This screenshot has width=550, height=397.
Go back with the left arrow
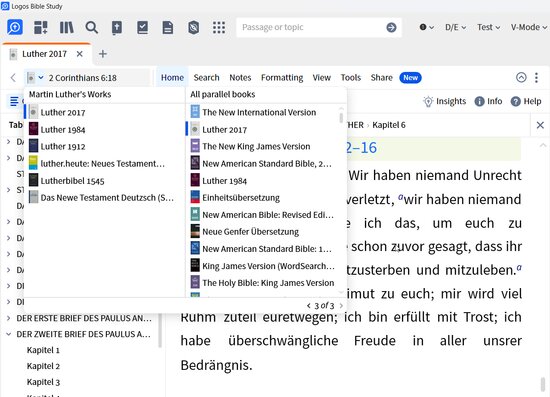(x=13, y=78)
